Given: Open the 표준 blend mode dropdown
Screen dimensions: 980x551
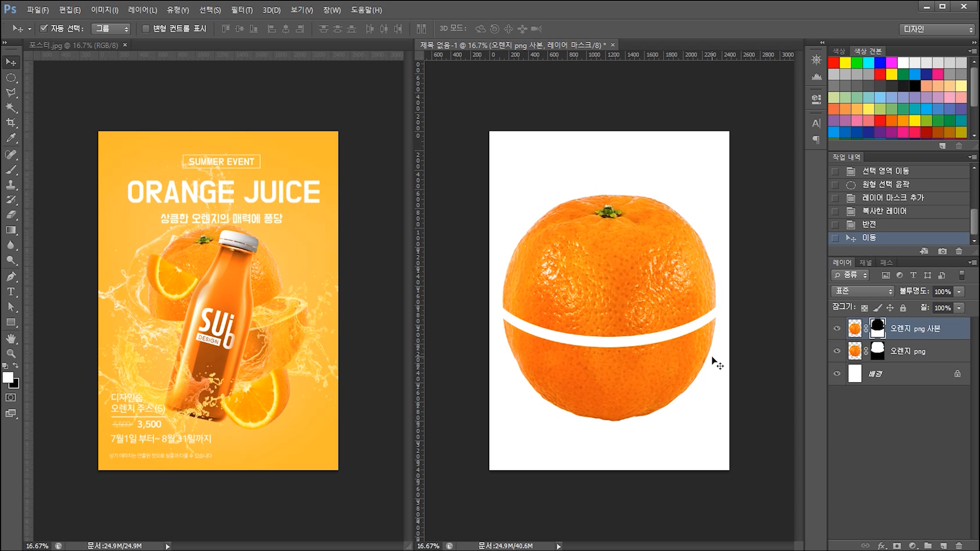Looking at the screenshot, I should [x=862, y=291].
